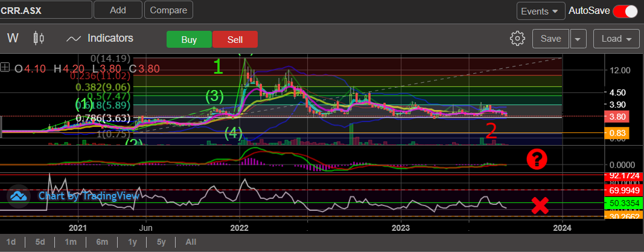Viewport: 644px width, 252px height.
Task: Click the Chart by TradingView link
Action: coord(89,196)
